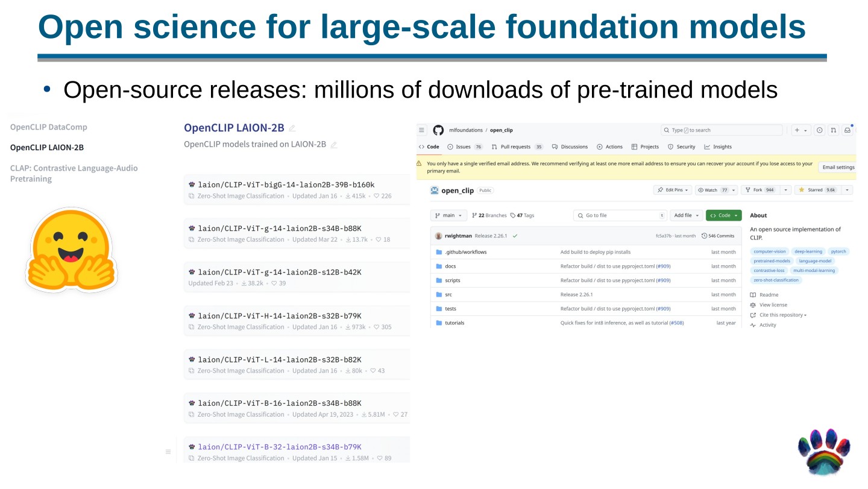Open the Projects tab
Screen dimensions: 868x489
[645, 147]
